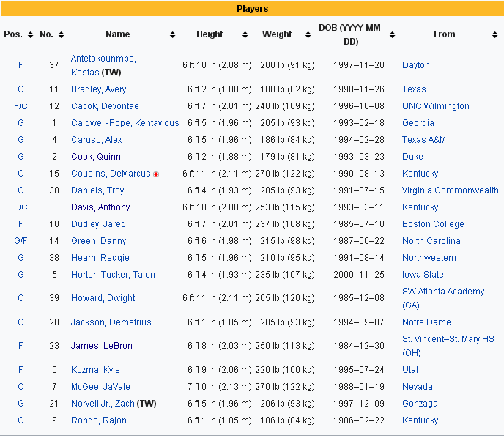
Task: Sort table by From column arrows
Action: 494,34
